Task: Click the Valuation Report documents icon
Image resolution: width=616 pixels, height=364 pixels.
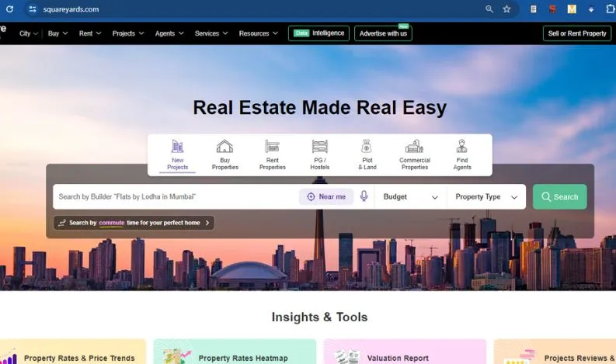Action: pyautogui.click(x=347, y=356)
